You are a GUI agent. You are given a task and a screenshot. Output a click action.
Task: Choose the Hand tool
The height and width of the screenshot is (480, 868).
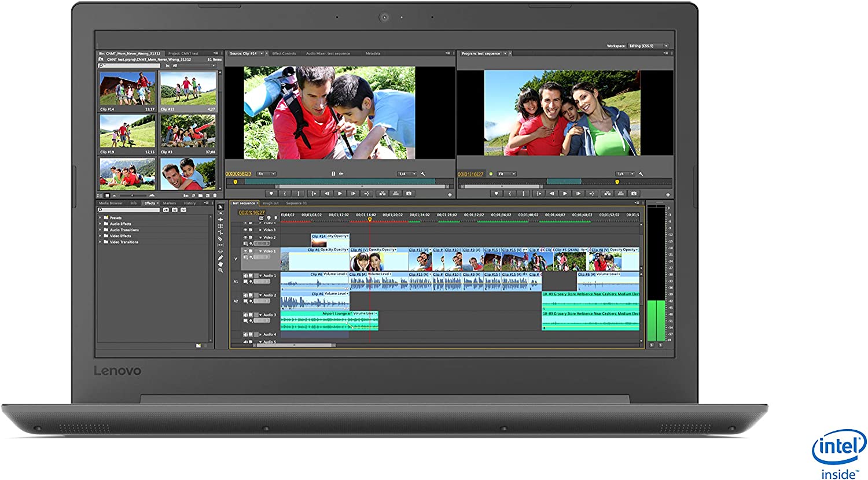tap(220, 264)
